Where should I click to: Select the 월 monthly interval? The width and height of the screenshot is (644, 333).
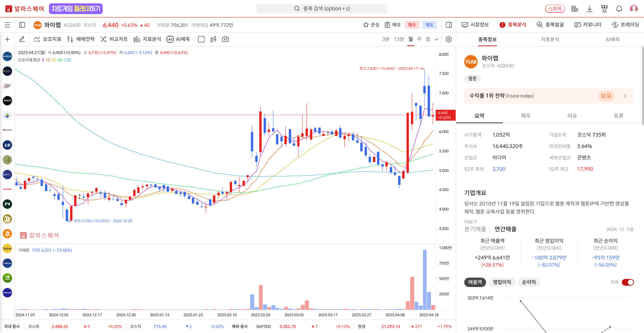point(428,39)
